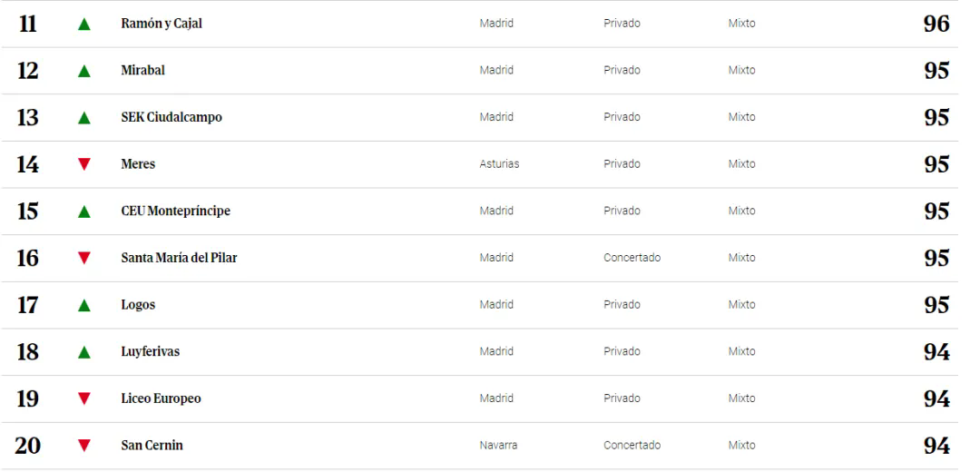Click Concertado type for Santa María del Pilar
Screen dimensions: 980x472
click(x=632, y=258)
